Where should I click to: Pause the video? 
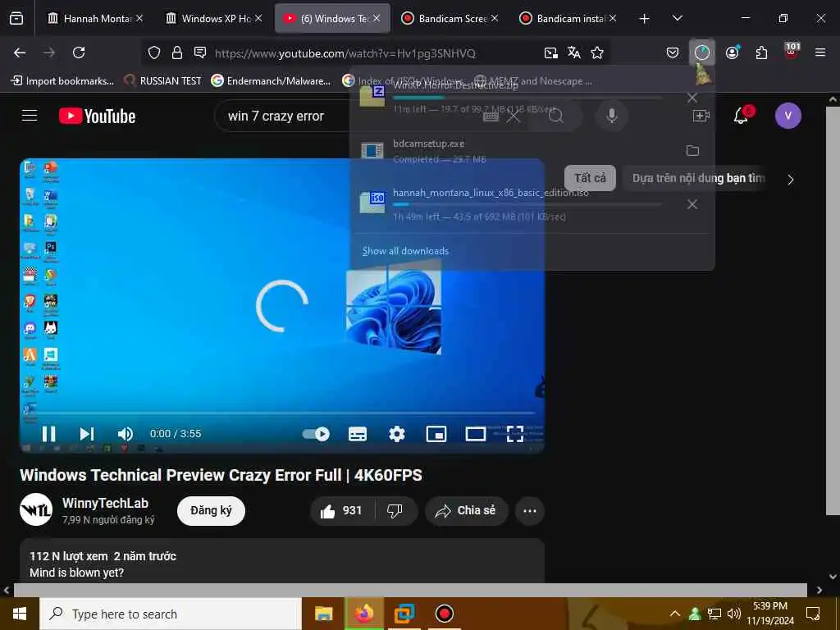click(48, 433)
